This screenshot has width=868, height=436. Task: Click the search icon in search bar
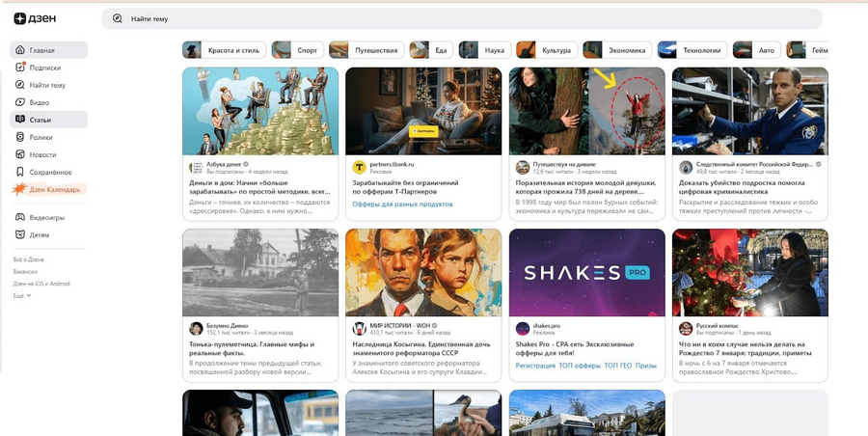(118, 19)
